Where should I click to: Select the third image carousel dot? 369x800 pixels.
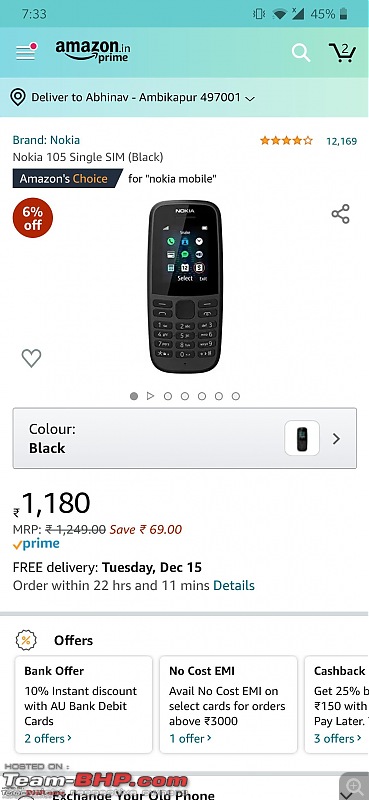pos(168,396)
